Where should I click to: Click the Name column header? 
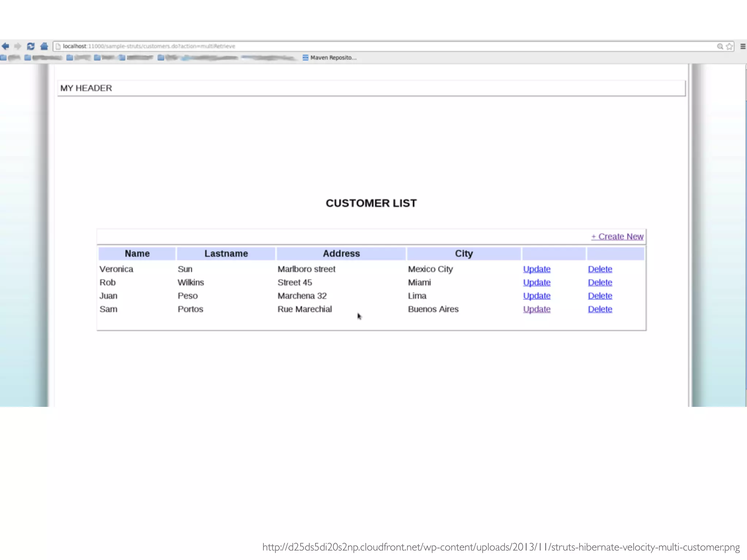[x=137, y=253]
